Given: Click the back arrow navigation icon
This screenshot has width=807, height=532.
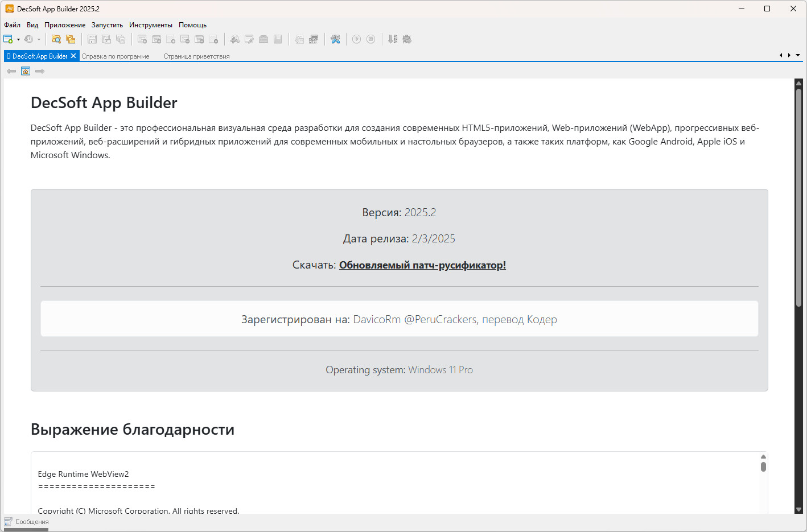Looking at the screenshot, I should click(x=11, y=71).
